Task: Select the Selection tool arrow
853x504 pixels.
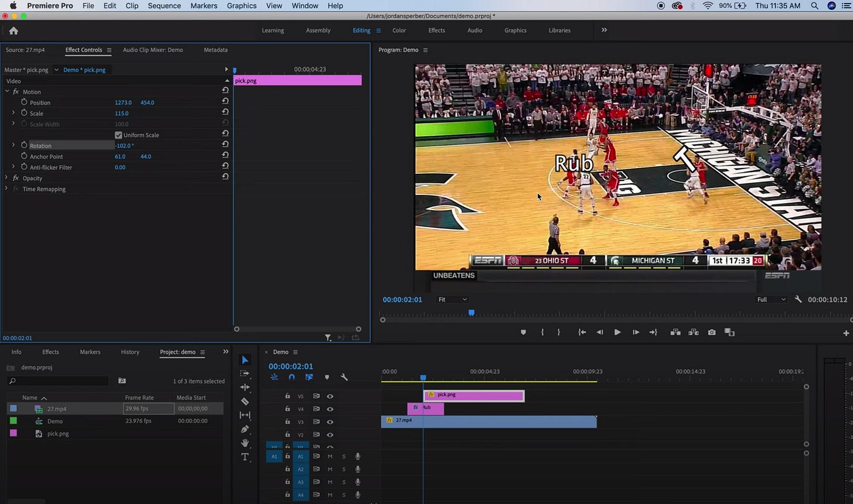Action: point(245,360)
